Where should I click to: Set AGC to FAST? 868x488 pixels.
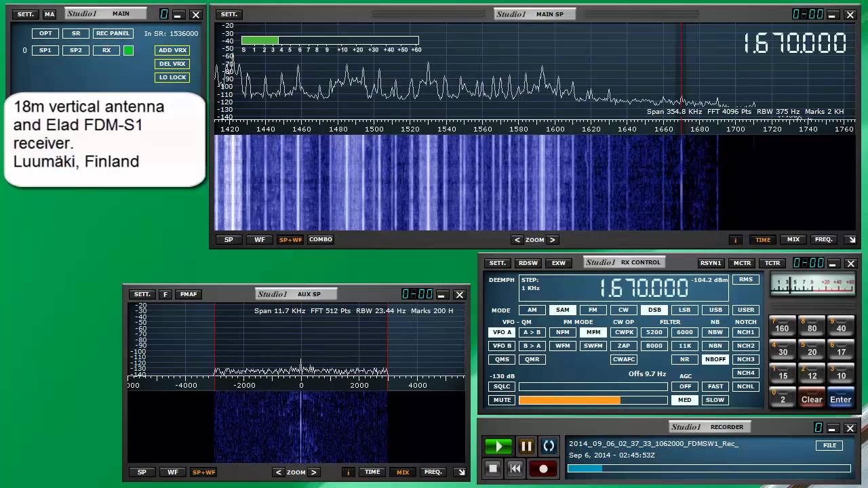(x=715, y=386)
